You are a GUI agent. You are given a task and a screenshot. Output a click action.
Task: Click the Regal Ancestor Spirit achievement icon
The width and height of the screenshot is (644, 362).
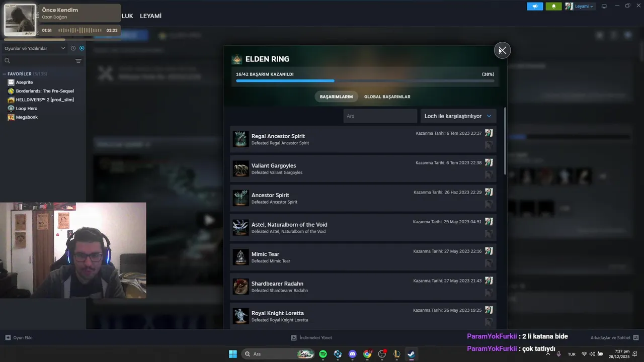point(240,139)
